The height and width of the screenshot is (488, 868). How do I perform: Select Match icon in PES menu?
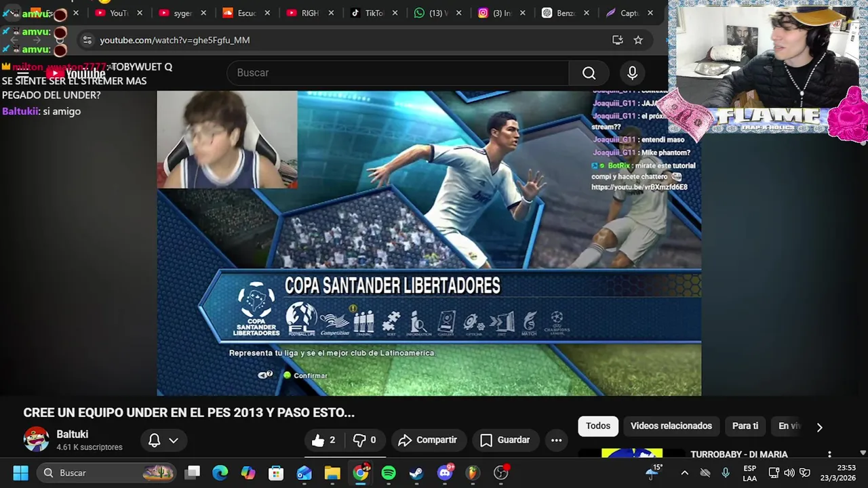(x=530, y=323)
